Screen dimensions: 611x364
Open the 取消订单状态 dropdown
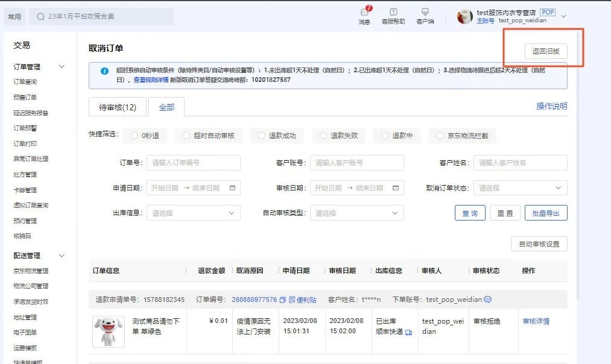point(520,188)
